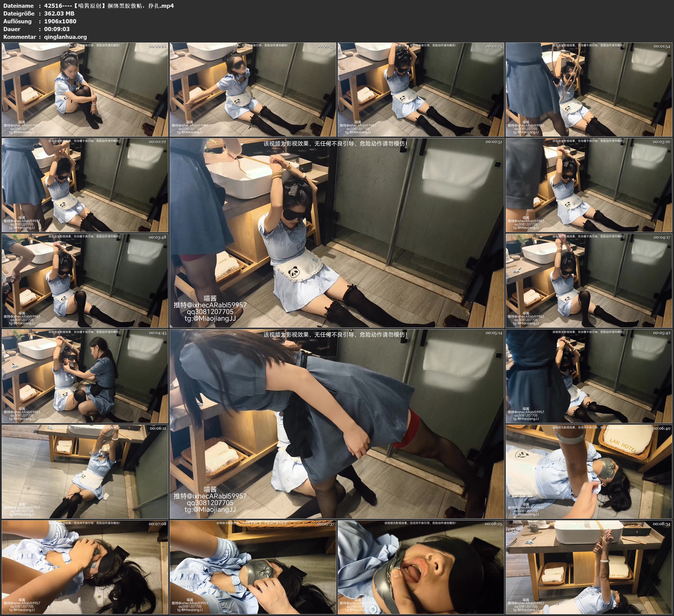Click the 1906x1080 Auflösung value

(60, 21)
